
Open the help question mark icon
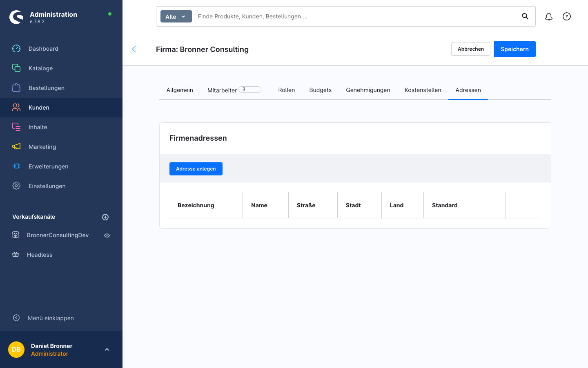567,16
